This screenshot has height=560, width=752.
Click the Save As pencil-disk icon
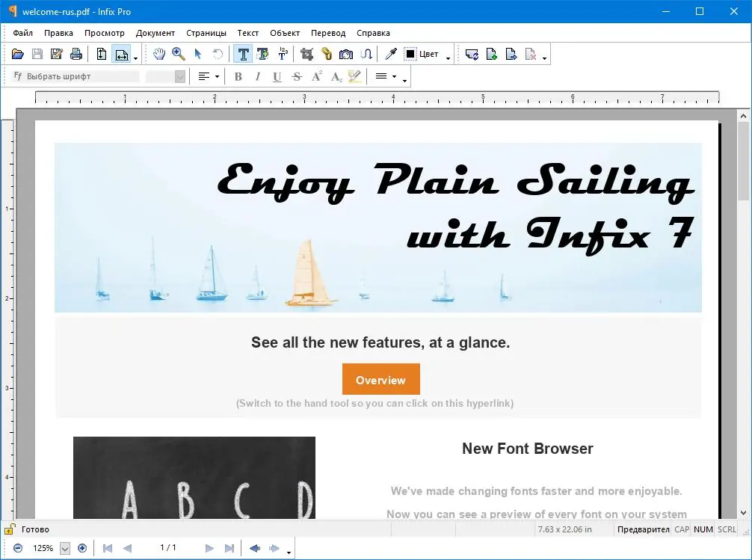click(x=57, y=55)
